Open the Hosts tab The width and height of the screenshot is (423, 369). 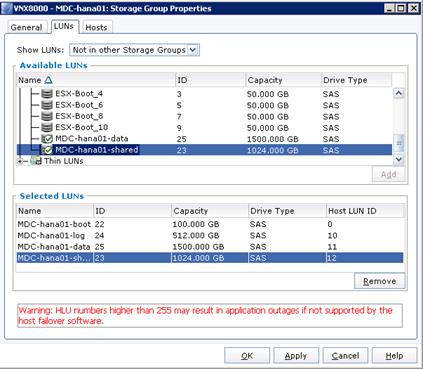pos(96,27)
